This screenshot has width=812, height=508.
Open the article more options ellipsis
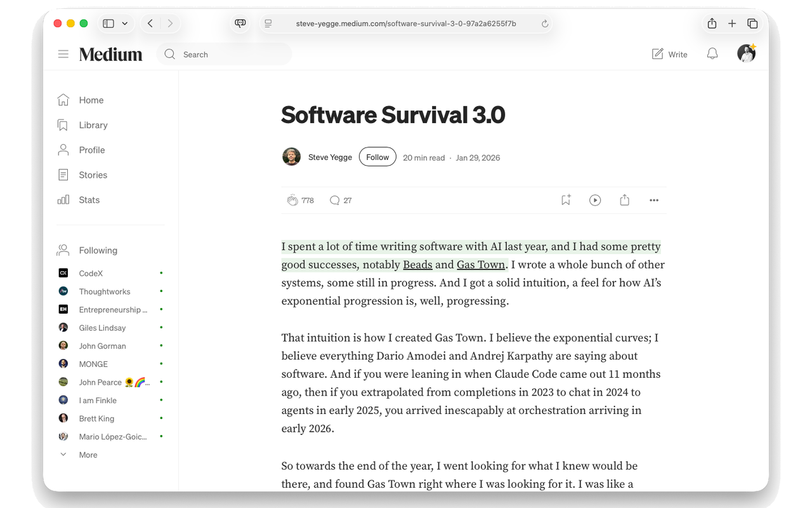pos(654,200)
